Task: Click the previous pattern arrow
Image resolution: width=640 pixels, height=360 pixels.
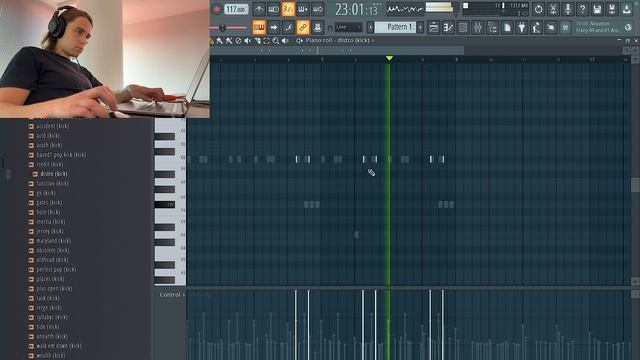Action: [370, 27]
